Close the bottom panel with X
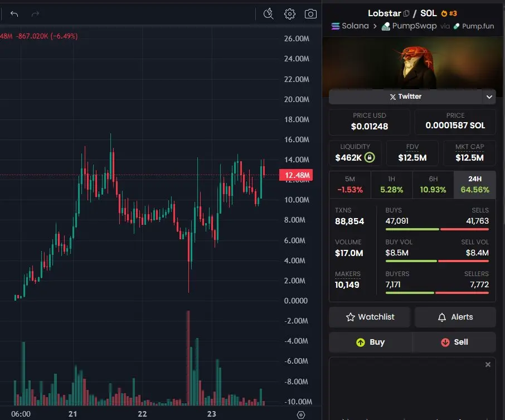Image resolution: width=505 pixels, height=420 pixels. pos(488,364)
